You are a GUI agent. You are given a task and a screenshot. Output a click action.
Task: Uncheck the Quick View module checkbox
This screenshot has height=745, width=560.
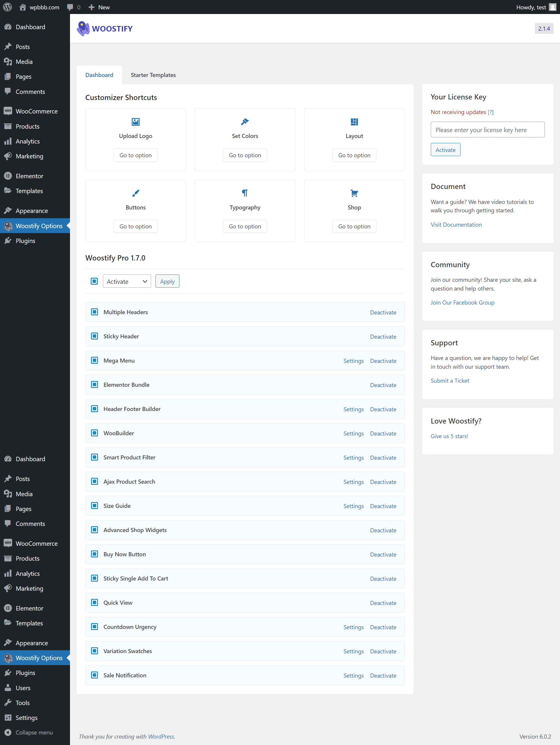[x=94, y=603]
